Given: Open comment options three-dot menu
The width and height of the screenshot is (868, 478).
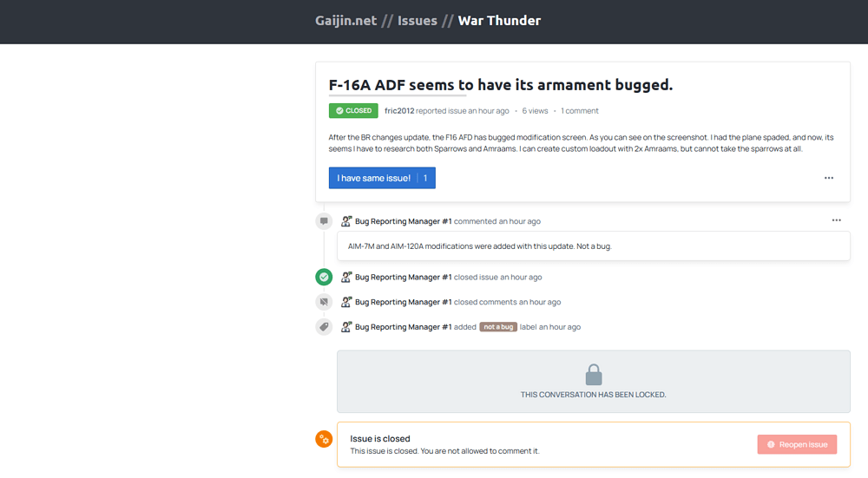Looking at the screenshot, I should pyautogui.click(x=837, y=220).
